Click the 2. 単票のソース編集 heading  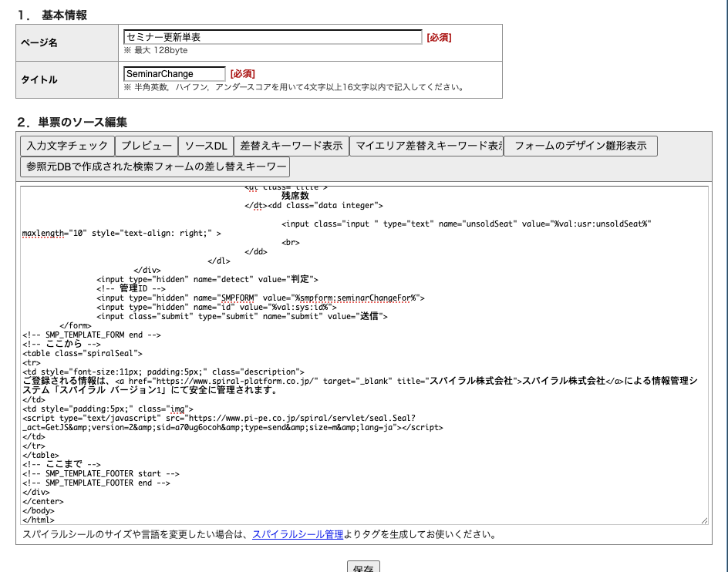coord(72,122)
